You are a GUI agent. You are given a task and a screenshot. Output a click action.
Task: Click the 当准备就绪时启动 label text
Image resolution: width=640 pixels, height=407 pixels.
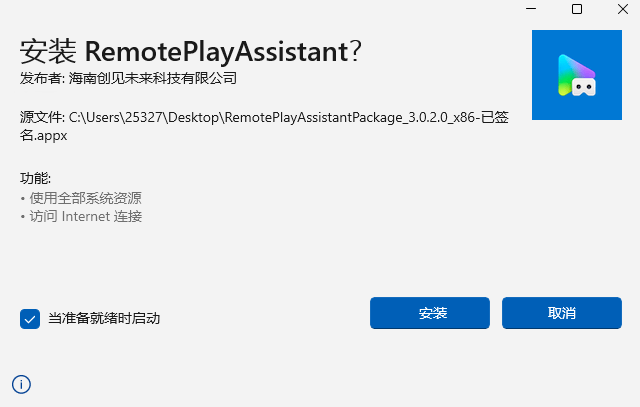tap(104, 318)
